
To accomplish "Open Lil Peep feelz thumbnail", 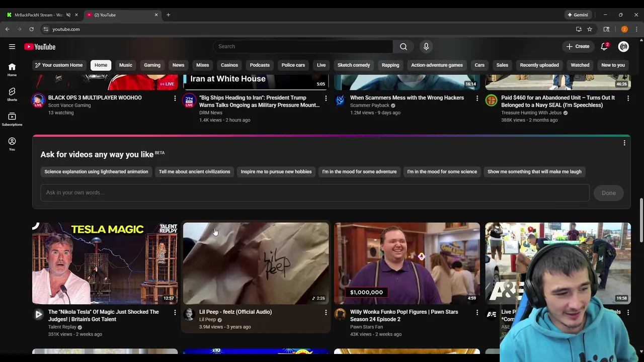I will coord(256,263).
